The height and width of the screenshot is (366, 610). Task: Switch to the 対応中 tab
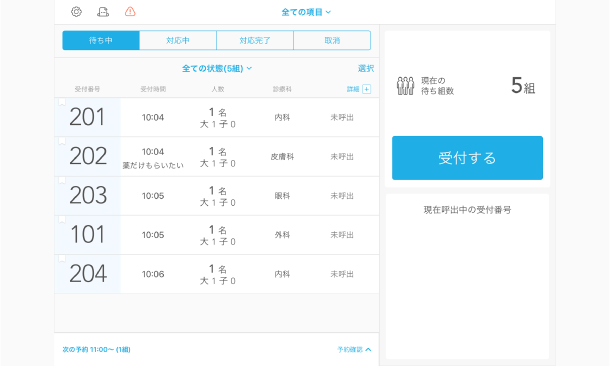tap(178, 40)
